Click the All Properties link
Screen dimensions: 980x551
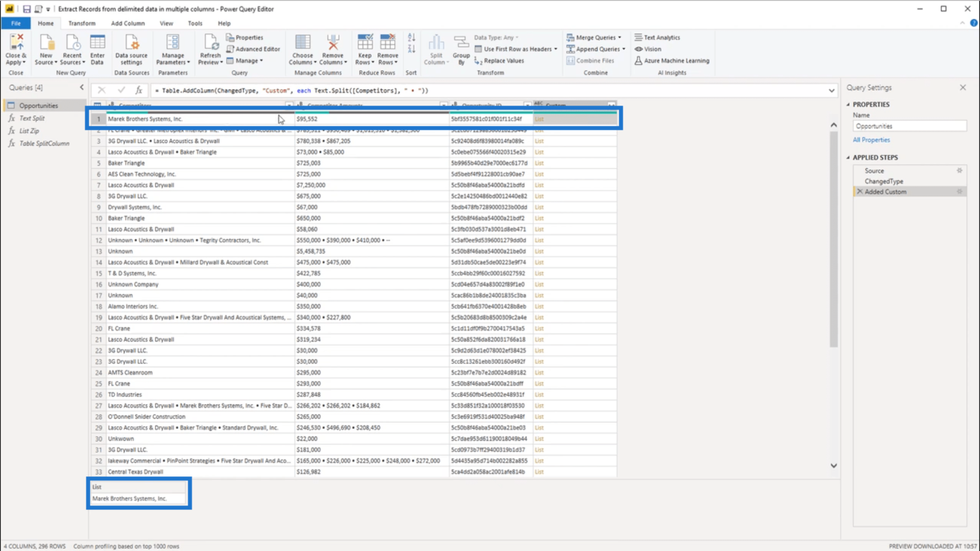click(x=871, y=140)
